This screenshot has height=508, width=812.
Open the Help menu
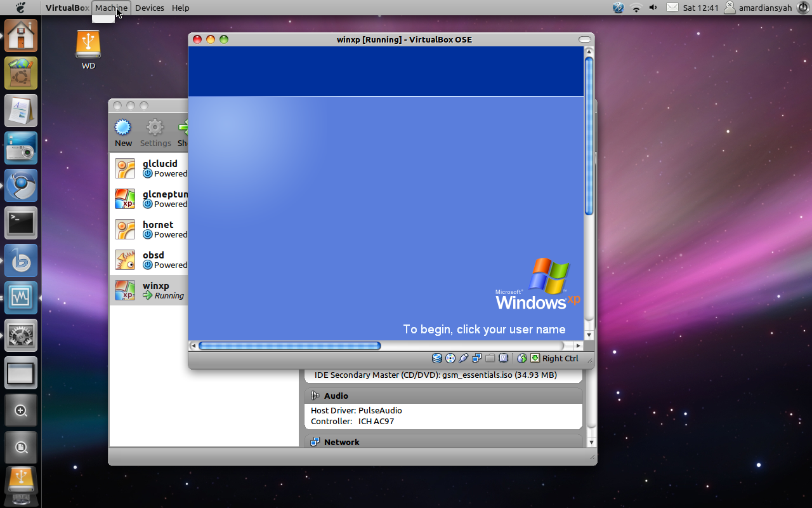click(x=181, y=8)
